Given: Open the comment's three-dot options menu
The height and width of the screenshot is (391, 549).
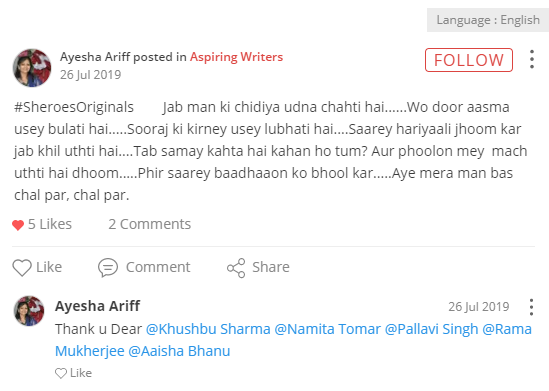Looking at the screenshot, I should (x=531, y=307).
